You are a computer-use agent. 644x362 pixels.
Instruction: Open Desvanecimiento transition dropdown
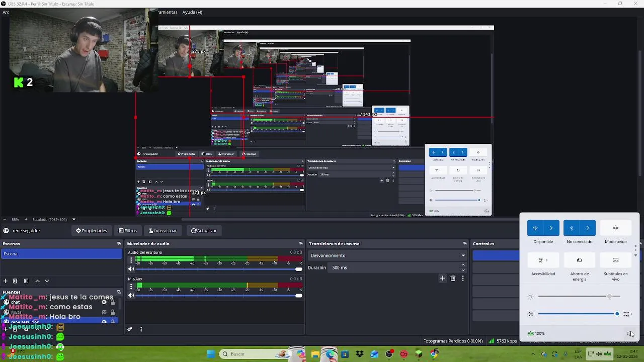[x=387, y=255]
